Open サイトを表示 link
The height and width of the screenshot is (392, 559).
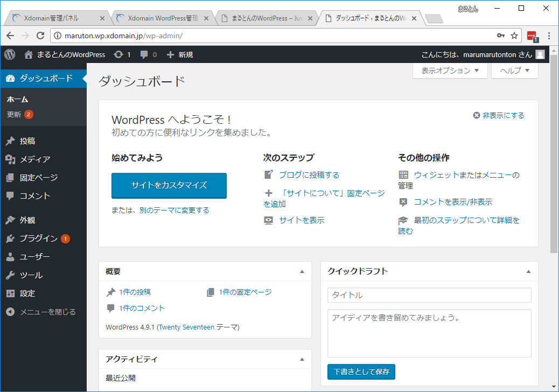(x=302, y=220)
